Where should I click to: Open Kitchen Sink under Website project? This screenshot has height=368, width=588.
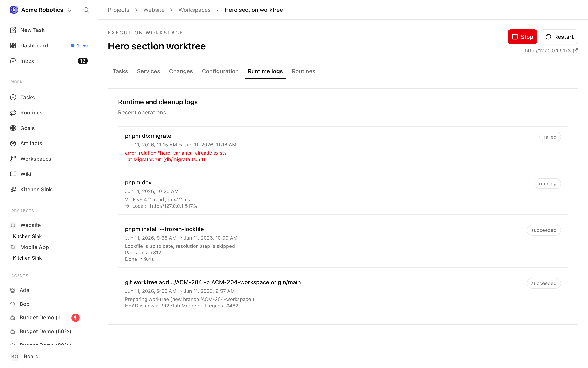[x=27, y=236]
